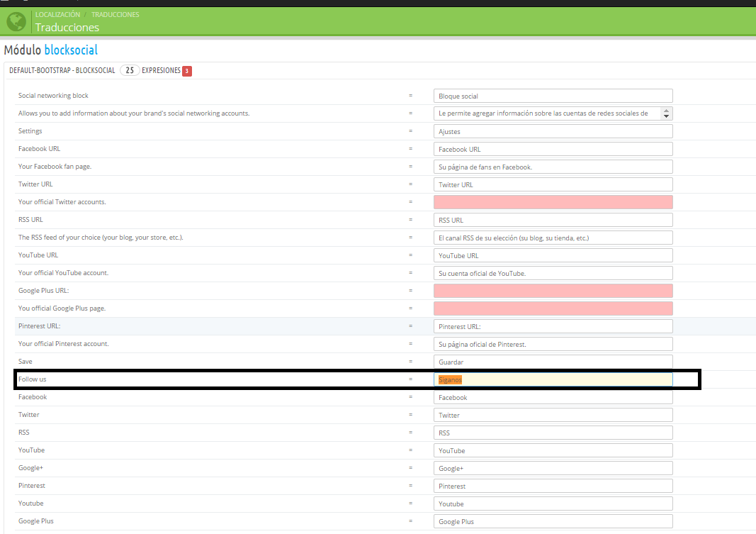Select the El canal RSS de su elección field
This screenshot has height=534, width=756.
[x=553, y=238]
